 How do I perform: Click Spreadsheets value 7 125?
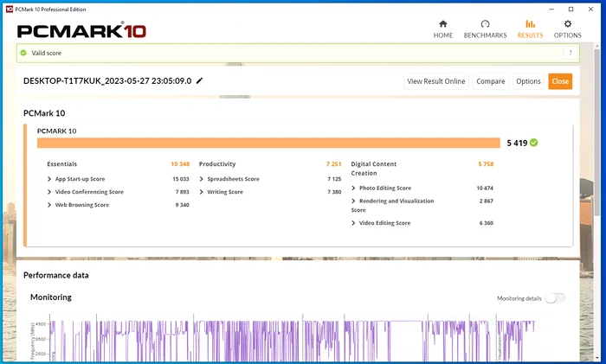[334, 179]
